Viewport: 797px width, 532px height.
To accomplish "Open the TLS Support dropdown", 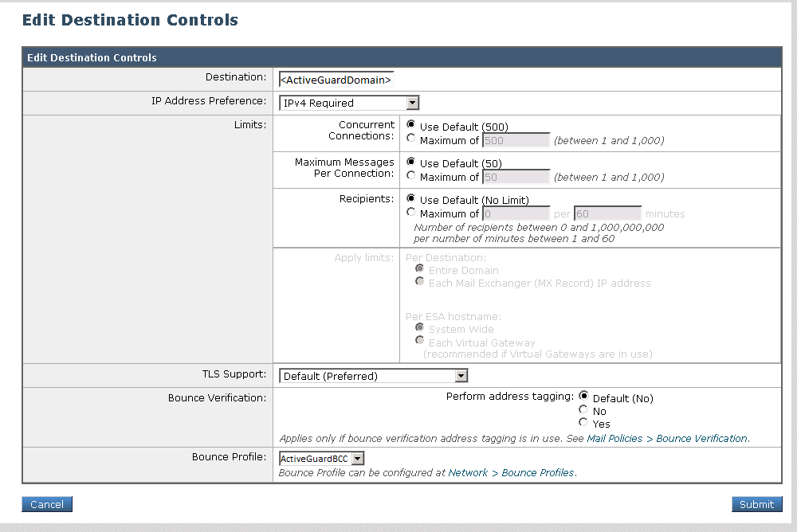I will coord(373,376).
